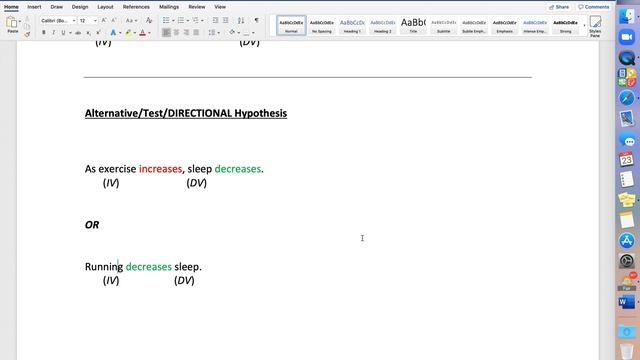This screenshot has width=640, height=360.
Task: Click the Share button
Action: [x=559, y=7]
